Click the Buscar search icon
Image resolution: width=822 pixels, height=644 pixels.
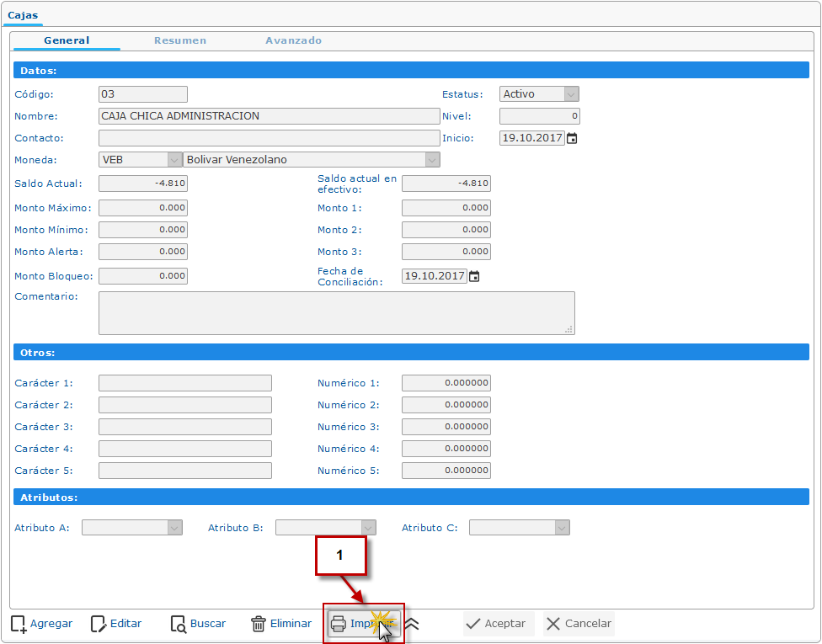178,624
